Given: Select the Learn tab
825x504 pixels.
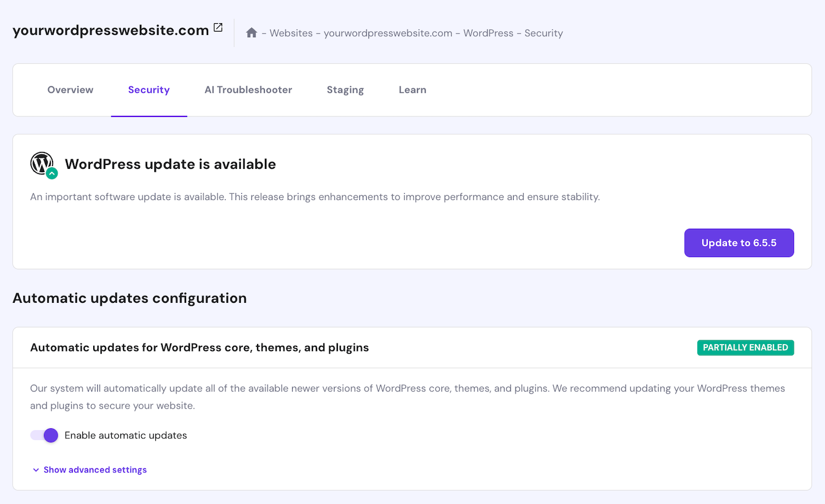Looking at the screenshot, I should point(412,89).
